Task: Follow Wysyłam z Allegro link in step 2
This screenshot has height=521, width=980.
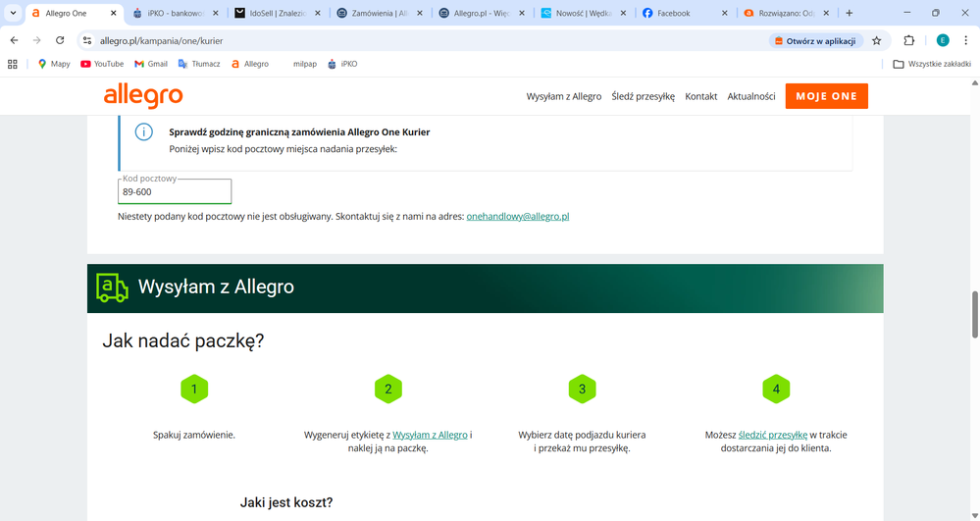Action: [x=430, y=435]
